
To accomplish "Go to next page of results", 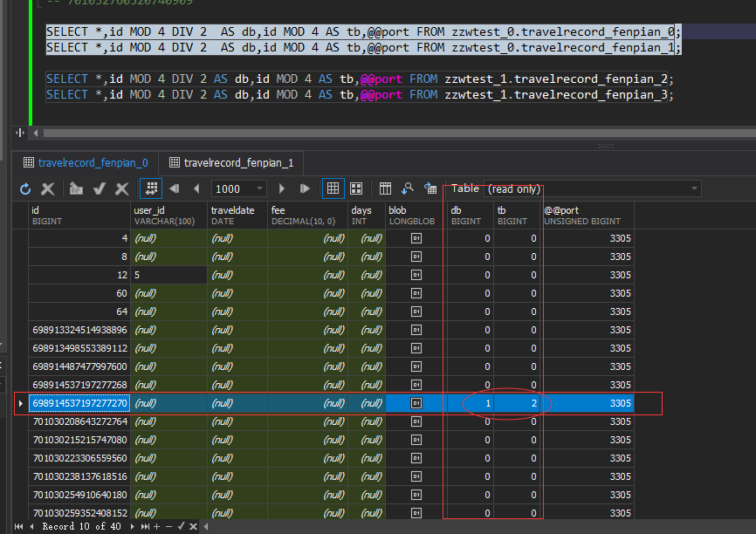I will point(282,189).
